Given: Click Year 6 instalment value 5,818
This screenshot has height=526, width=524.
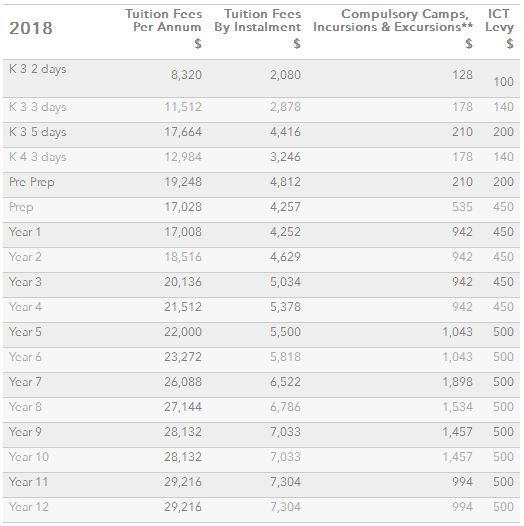Looking at the screenshot, I should tap(285, 357).
